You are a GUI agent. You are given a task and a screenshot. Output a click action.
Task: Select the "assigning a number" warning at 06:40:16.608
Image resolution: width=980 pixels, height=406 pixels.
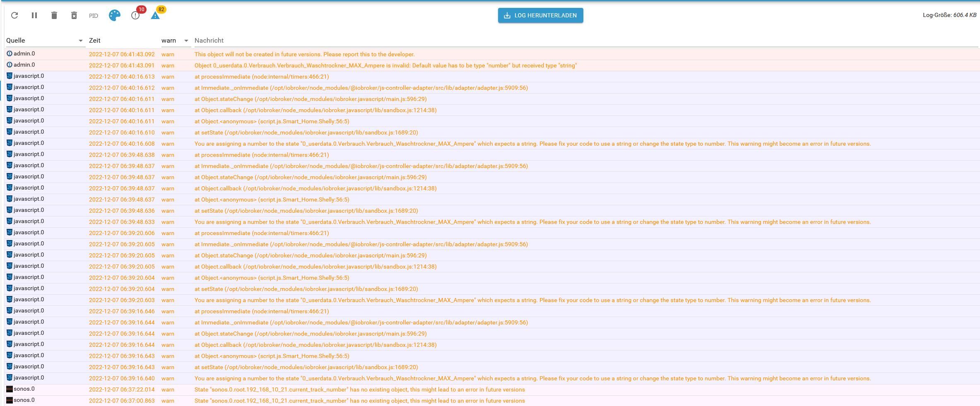[x=533, y=144]
